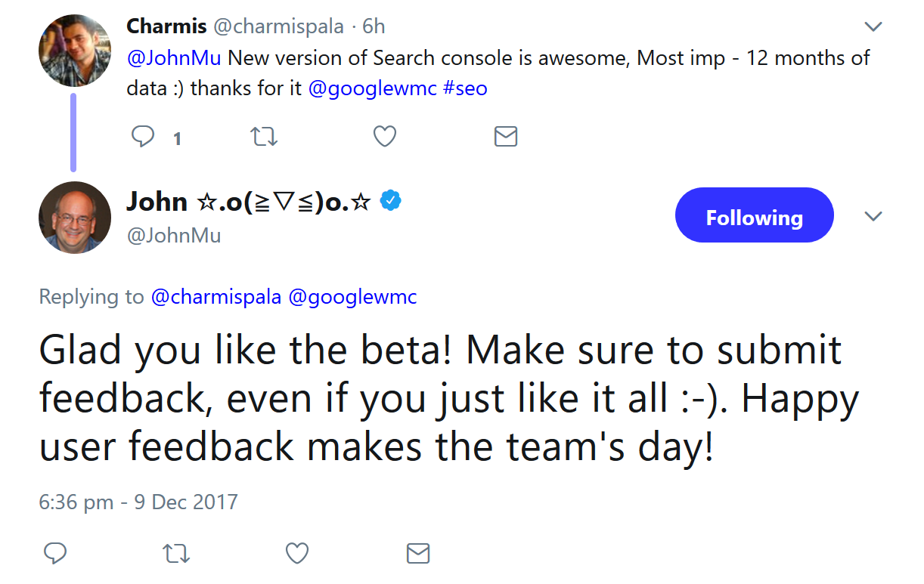
Task: Open the caret menu on Charmis's tweet
Action: 873,27
